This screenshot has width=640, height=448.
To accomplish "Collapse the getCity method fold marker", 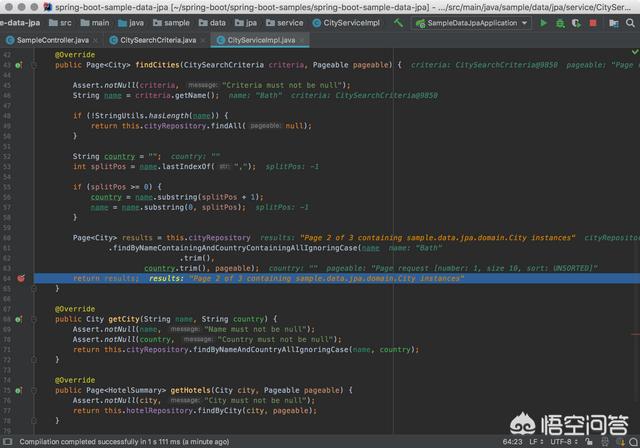I will pyautogui.click(x=33, y=320).
